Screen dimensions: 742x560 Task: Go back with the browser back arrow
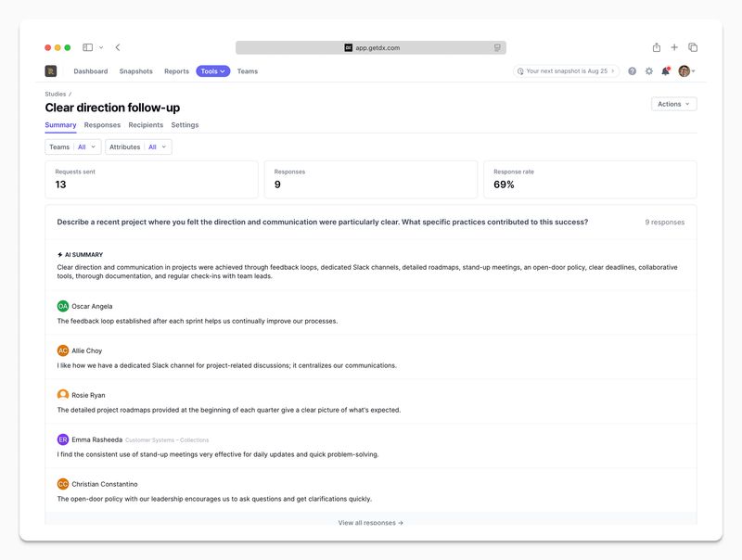(x=118, y=47)
